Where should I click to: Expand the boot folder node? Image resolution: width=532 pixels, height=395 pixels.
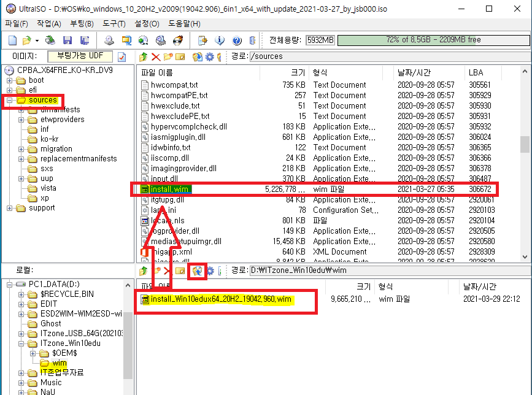[x=9, y=81]
